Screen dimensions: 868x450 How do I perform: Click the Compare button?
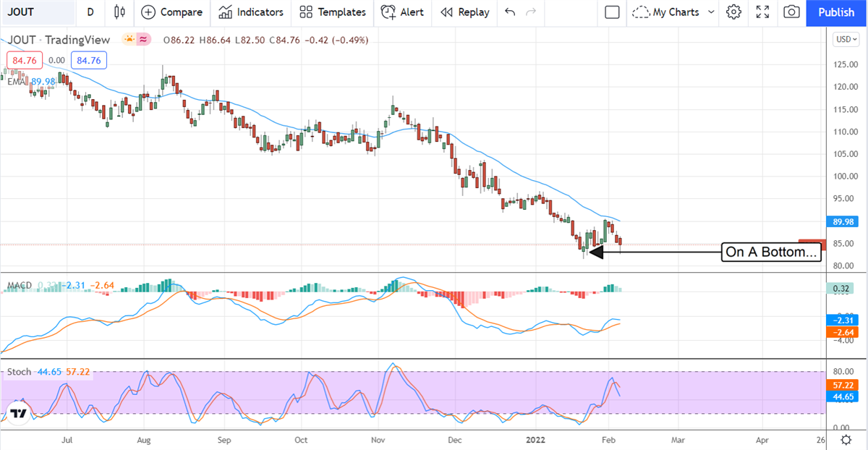point(171,12)
